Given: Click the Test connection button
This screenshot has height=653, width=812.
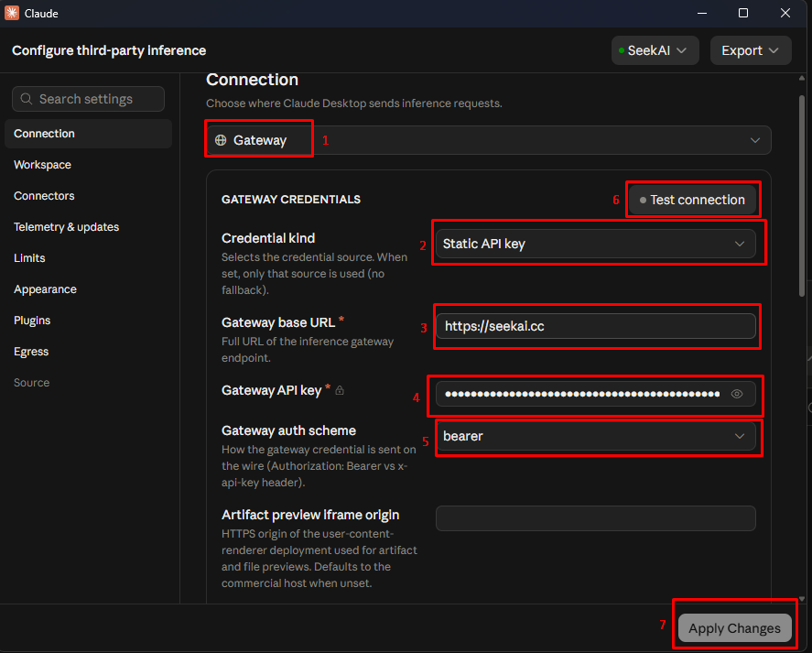Looking at the screenshot, I should [x=692, y=200].
